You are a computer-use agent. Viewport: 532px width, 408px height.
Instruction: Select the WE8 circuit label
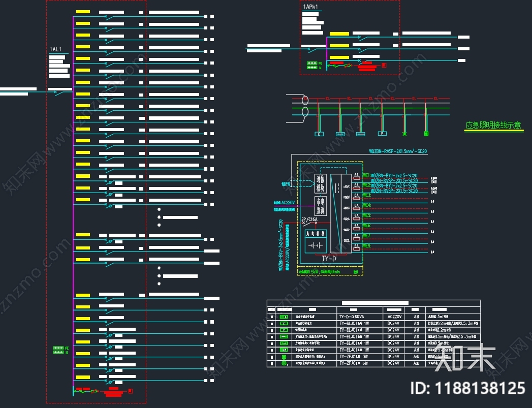tap(366, 246)
